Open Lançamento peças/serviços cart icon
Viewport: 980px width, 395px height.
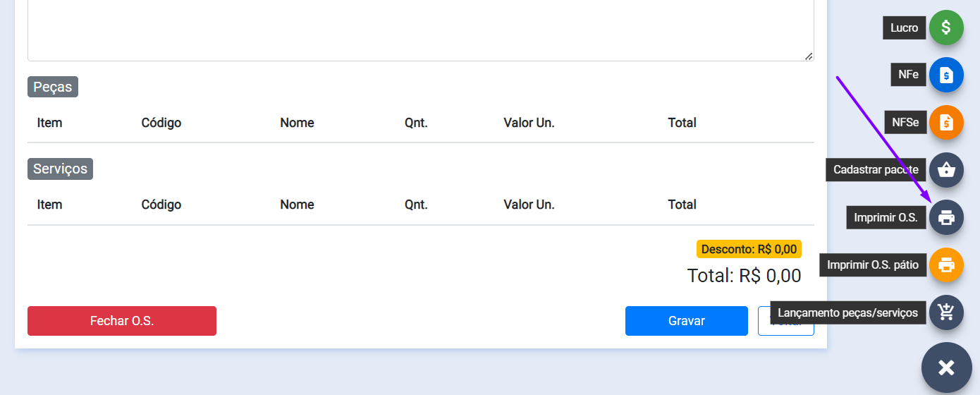click(946, 312)
